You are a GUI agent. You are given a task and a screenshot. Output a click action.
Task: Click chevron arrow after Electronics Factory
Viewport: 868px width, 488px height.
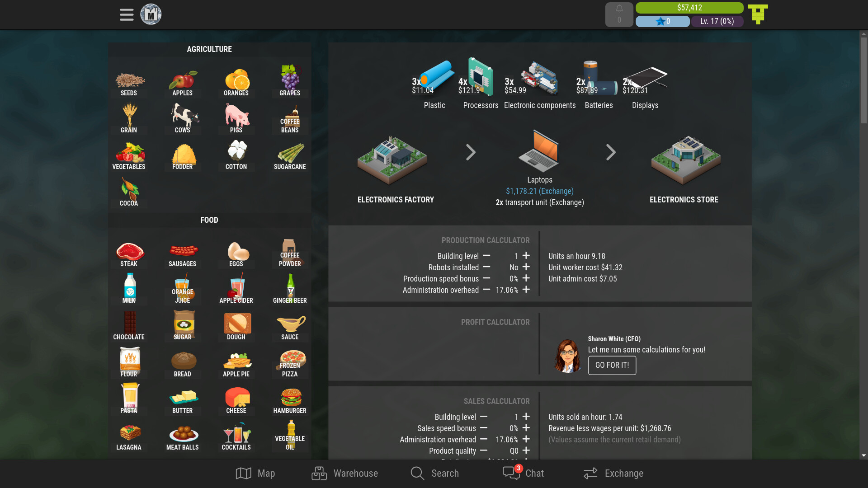pos(471,152)
